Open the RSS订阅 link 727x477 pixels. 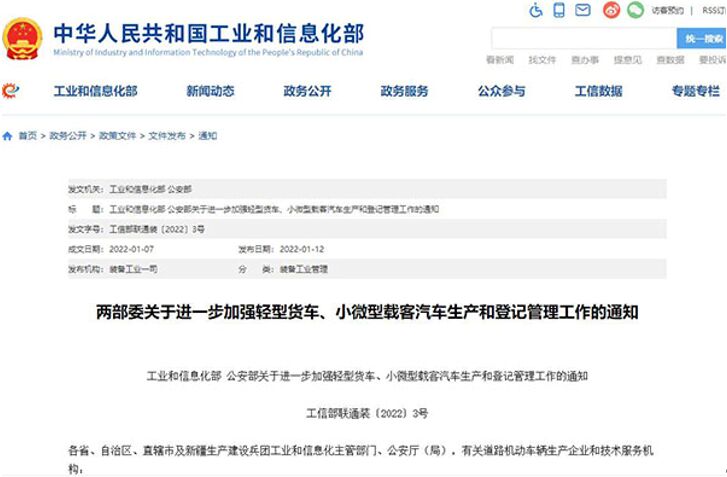pos(714,10)
